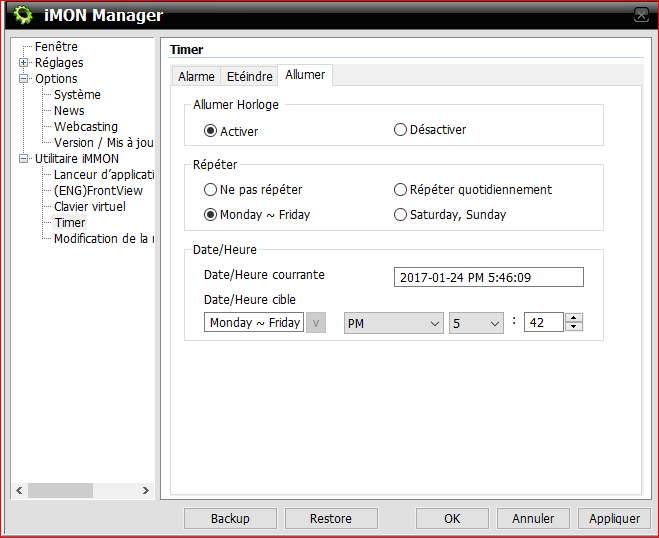The height and width of the screenshot is (538, 659).
Task: Switch to the Alarme tab
Action: point(196,76)
